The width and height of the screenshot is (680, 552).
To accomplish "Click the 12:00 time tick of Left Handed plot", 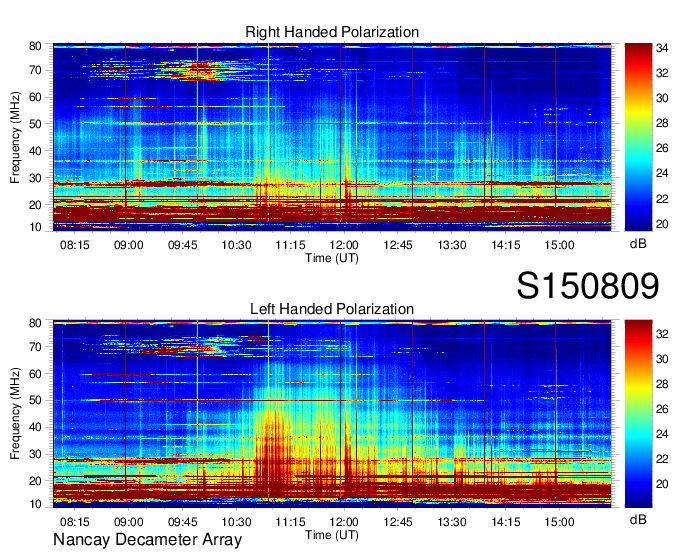I will (344, 522).
